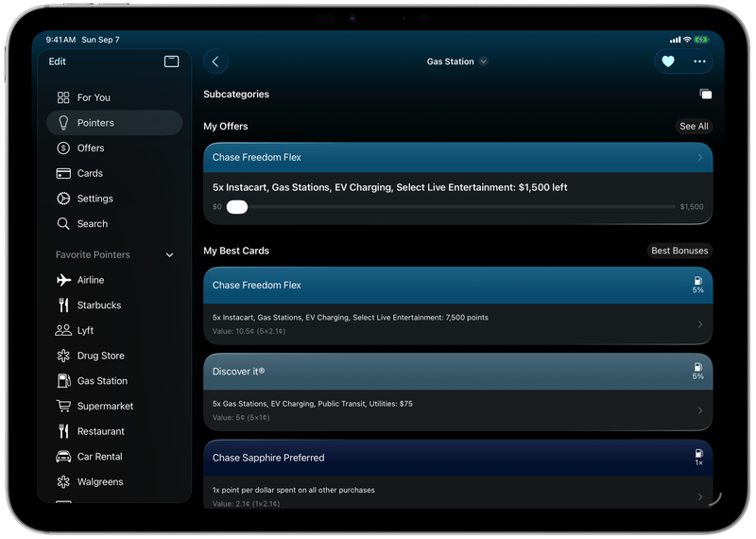Click the Airline airplane icon
The image size is (756, 539).
point(63,280)
